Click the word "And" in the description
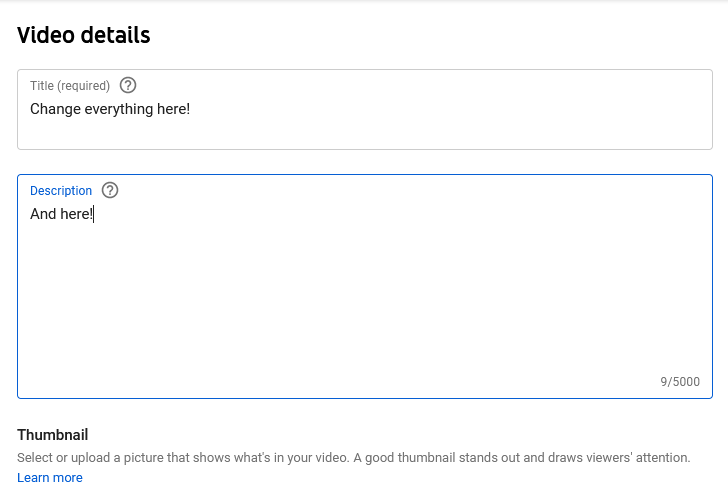 [43, 214]
